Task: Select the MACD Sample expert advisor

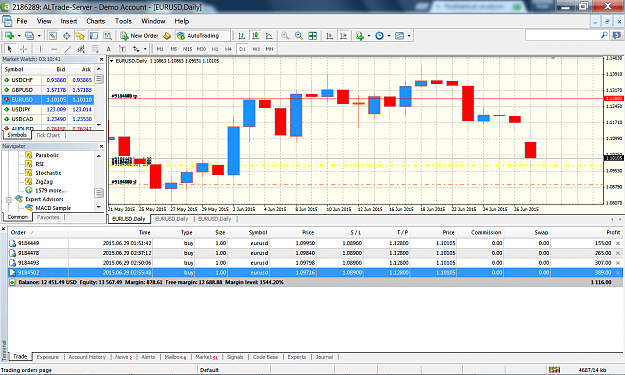Action: [x=53, y=208]
